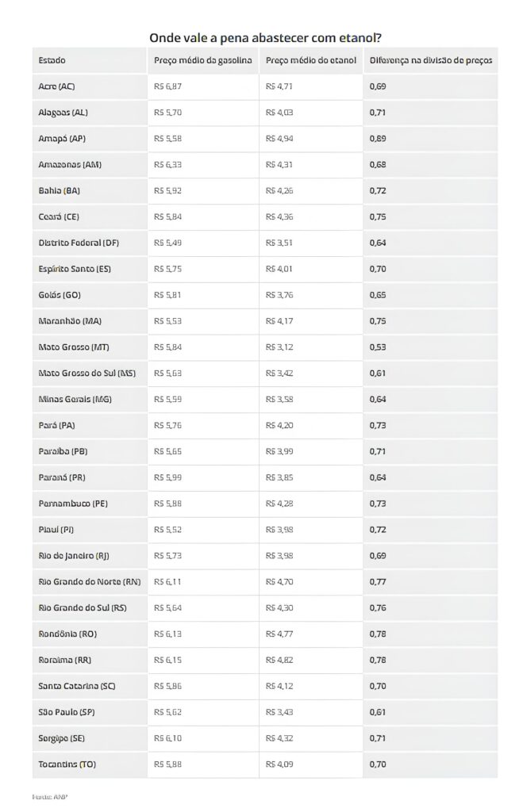The height and width of the screenshot is (812, 523).
Task: Select "Diferença na divisão de preços" header
Action: (430, 60)
